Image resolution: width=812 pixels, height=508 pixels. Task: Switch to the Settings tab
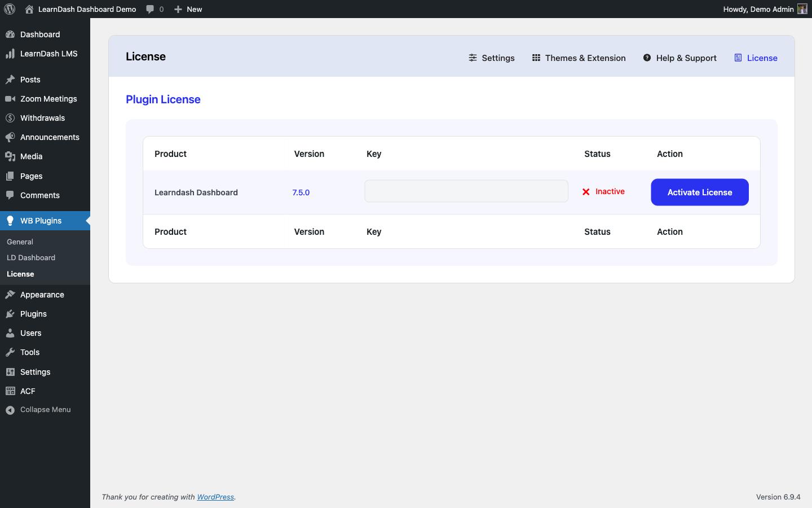(491, 58)
